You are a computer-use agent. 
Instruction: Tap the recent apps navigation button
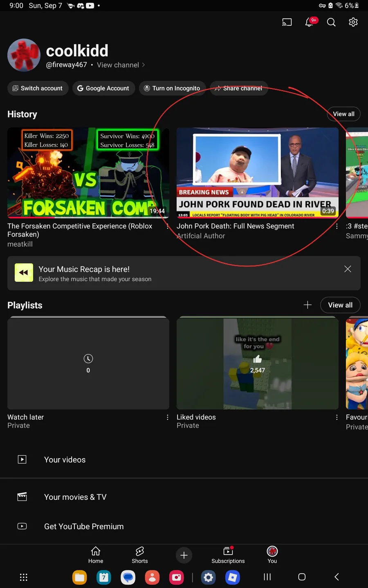pyautogui.click(x=267, y=577)
